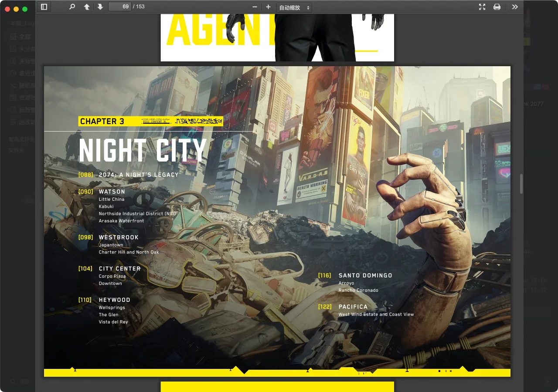Click the WATSON heading
Image resolution: width=558 pixels, height=392 pixels.
[112, 192]
